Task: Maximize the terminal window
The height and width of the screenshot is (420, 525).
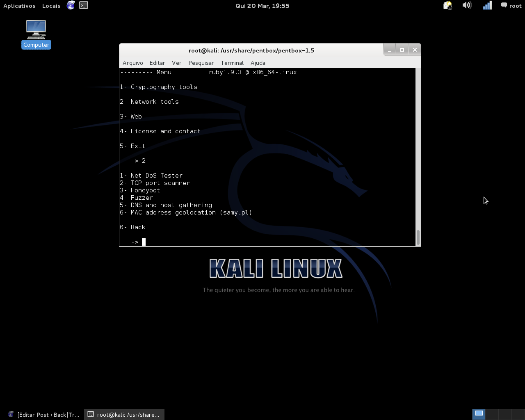Action: point(402,50)
